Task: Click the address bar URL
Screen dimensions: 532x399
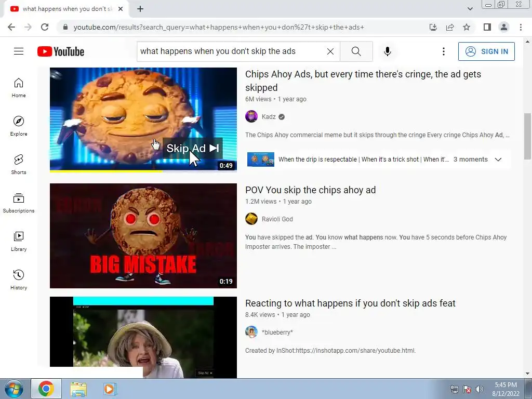Action: 219,27
